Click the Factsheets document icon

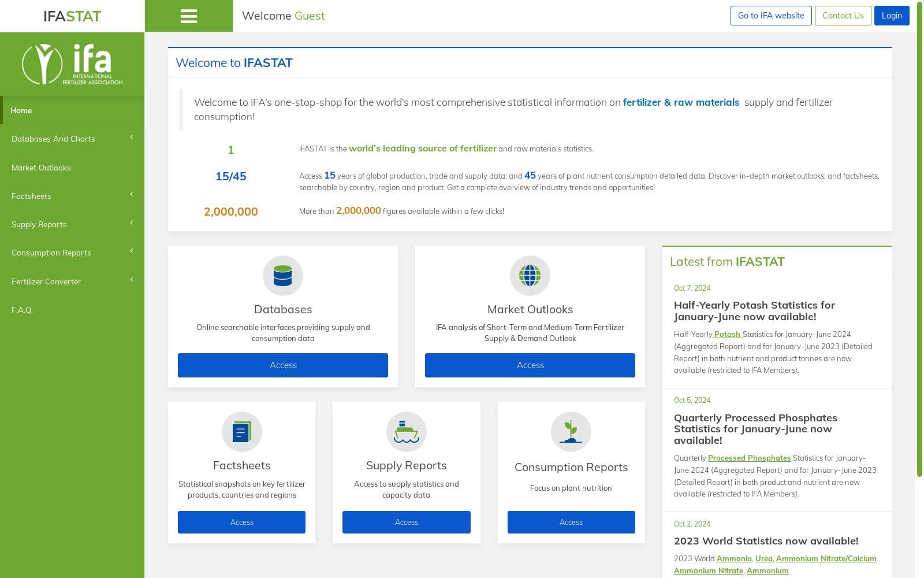pyautogui.click(x=241, y=432)
